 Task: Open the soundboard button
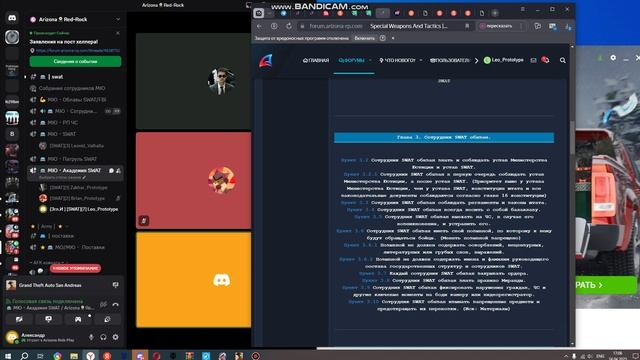click(107, 319)
